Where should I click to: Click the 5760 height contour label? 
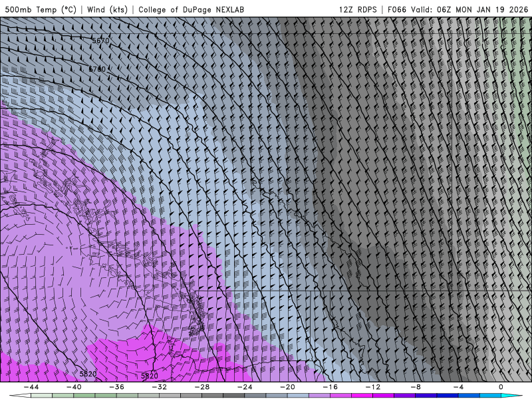pos(97,69)
